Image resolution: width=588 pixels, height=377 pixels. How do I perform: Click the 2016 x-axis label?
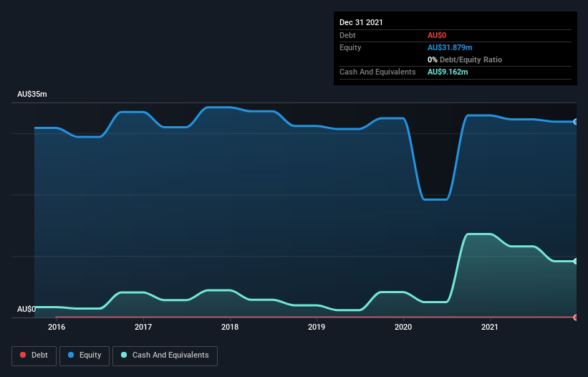(57, 327)
